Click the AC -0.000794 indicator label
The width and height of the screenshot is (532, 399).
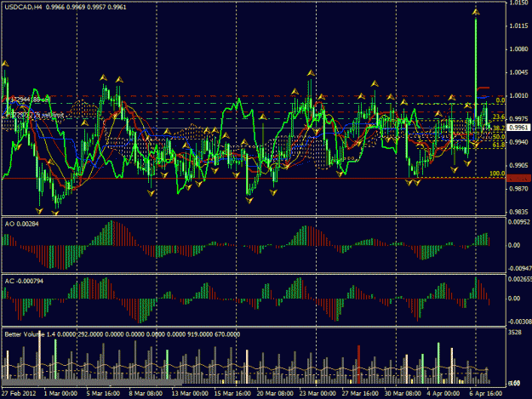click(x=24, y=282)
